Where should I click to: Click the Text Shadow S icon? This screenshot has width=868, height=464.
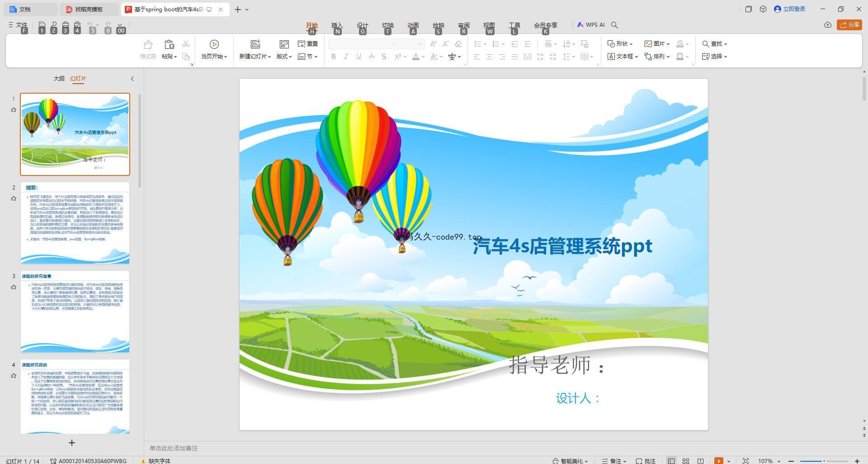tap(384, 57)
